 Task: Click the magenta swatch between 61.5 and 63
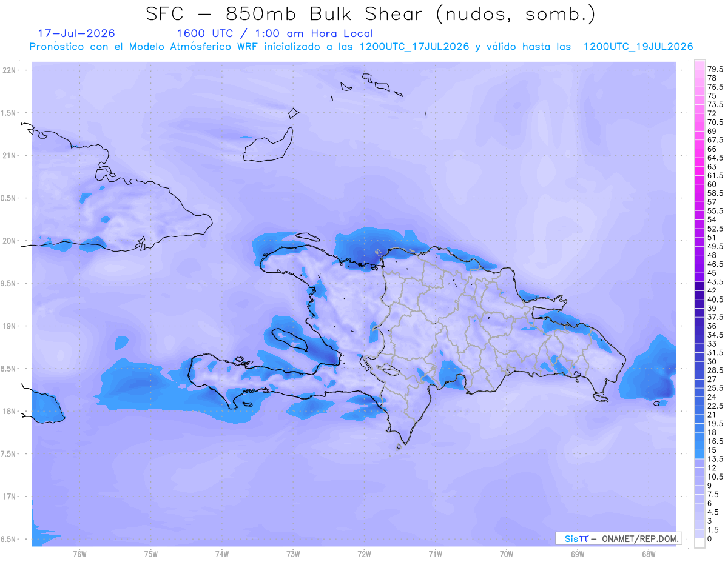699,171
